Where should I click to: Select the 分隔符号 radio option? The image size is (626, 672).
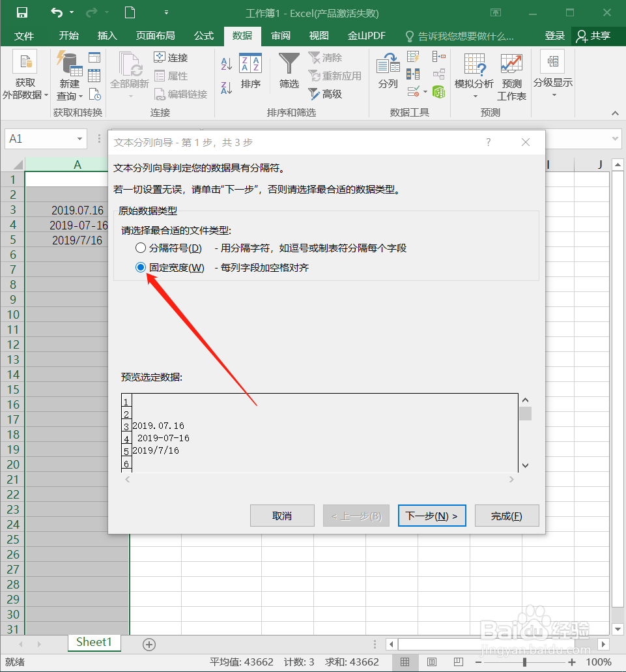(x=140, y=248)
